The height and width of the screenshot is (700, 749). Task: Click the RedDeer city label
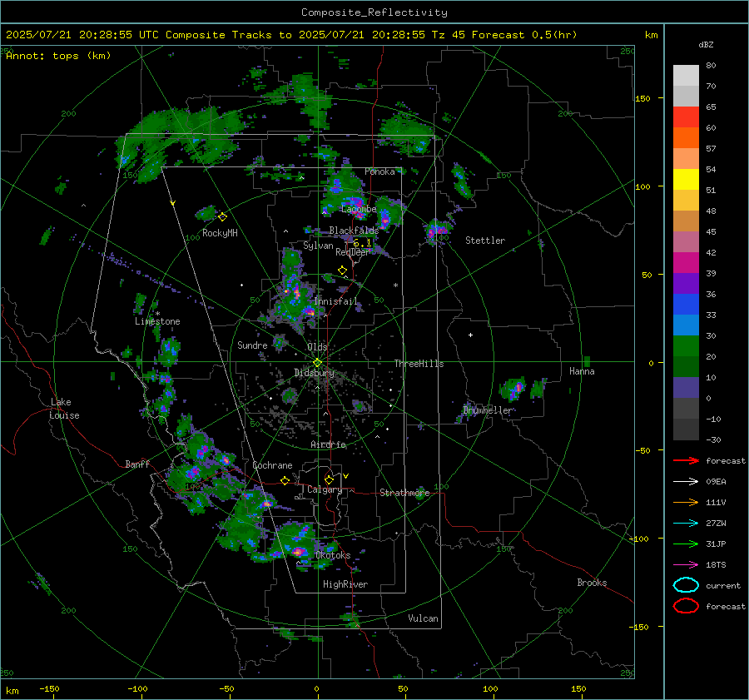(353, 252)
